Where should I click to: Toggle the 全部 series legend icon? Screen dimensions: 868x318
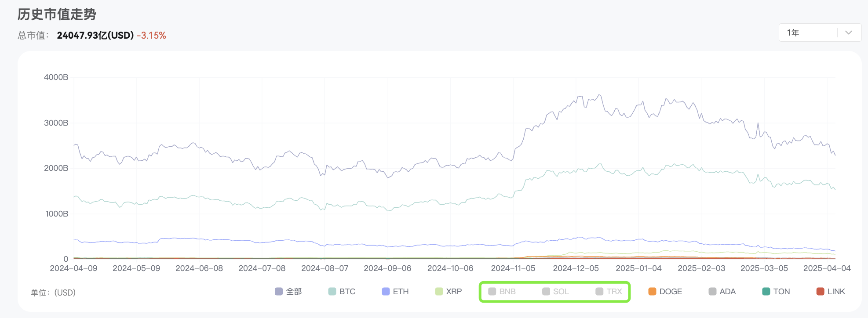click(279, 292)
